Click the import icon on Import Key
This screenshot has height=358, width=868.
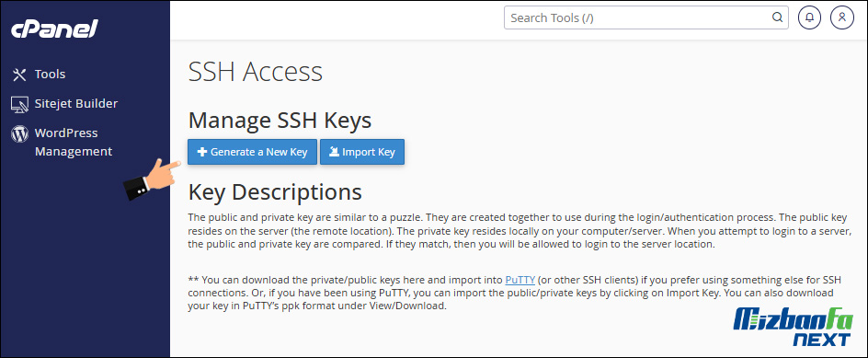334,152
